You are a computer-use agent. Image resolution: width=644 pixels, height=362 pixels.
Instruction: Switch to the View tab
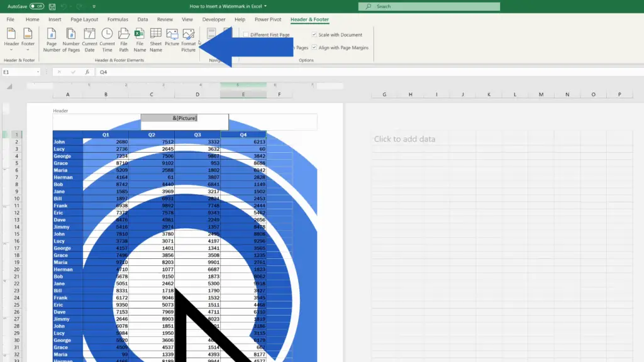pos(187,19)
